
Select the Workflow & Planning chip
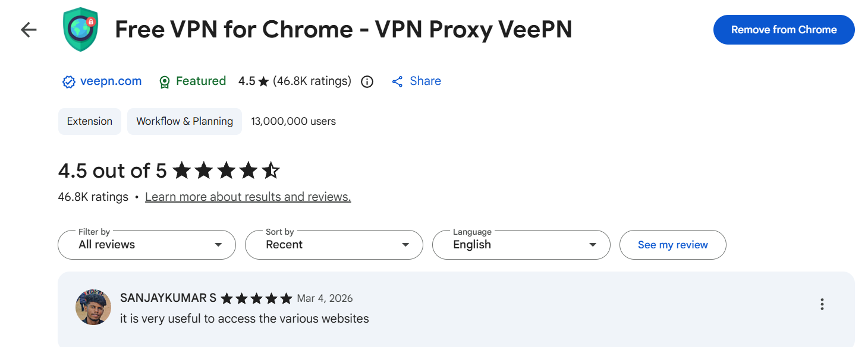pos(184,121)
